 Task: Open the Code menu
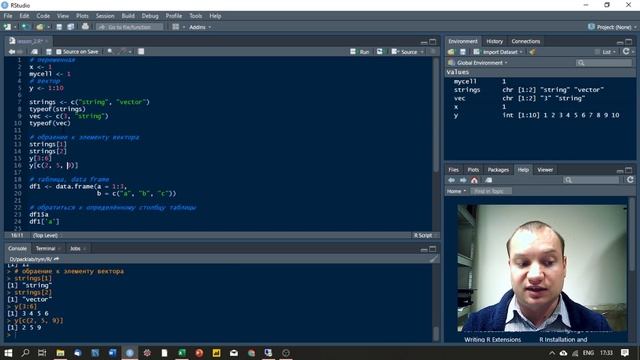pyautogui.click(x=43, y=16)
